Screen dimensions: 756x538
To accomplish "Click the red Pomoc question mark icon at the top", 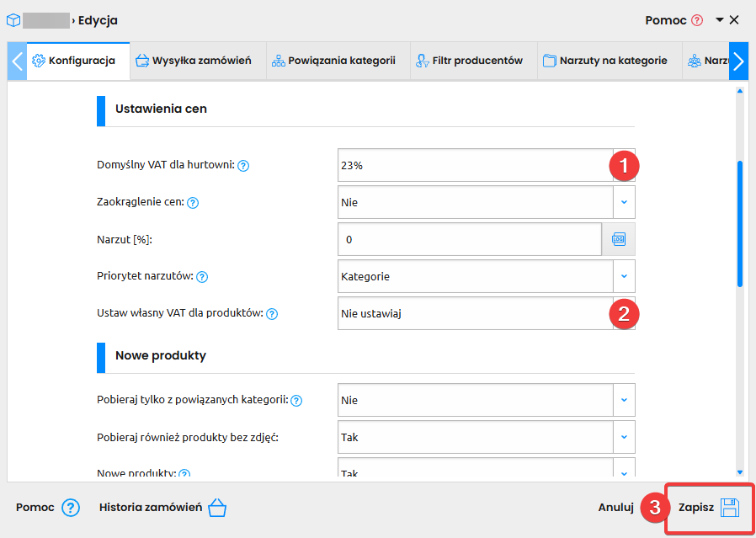I will tap(696, 20).
